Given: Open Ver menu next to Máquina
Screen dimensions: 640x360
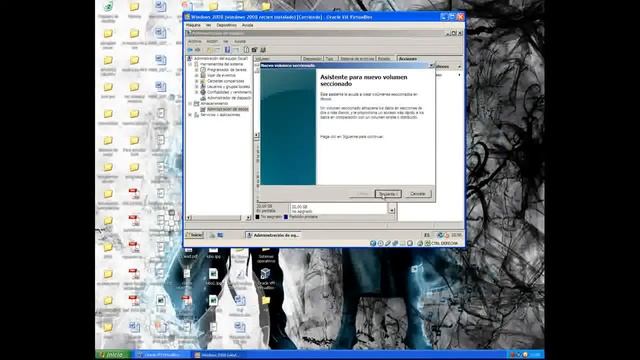Looking at the screenshot, I should point(208,25).
